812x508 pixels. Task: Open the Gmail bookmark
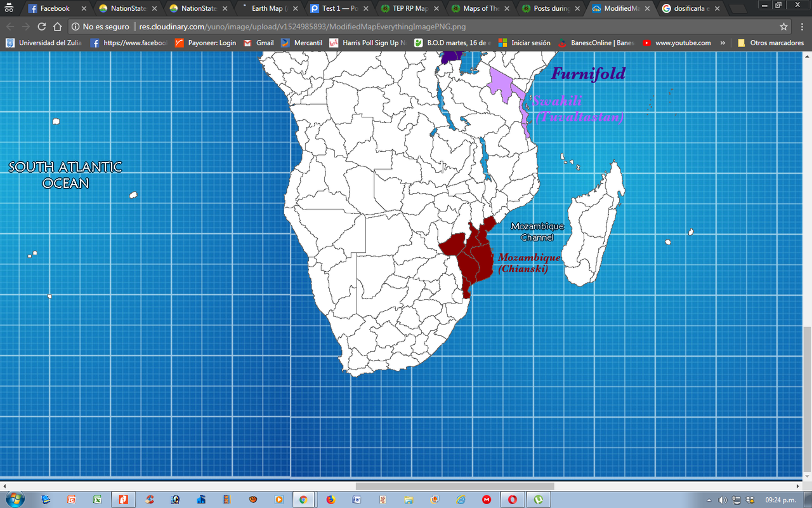(259, 43)
